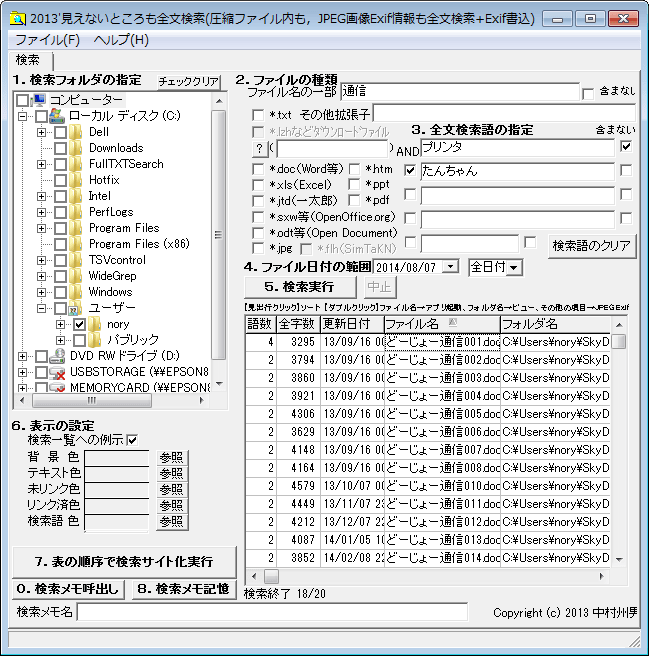Click the 背景色 color preview box
649x656 pixels.
(118, 457)
